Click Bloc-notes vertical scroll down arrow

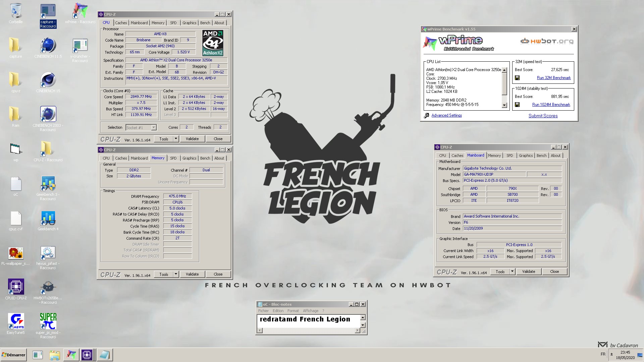tap(363, 325)
